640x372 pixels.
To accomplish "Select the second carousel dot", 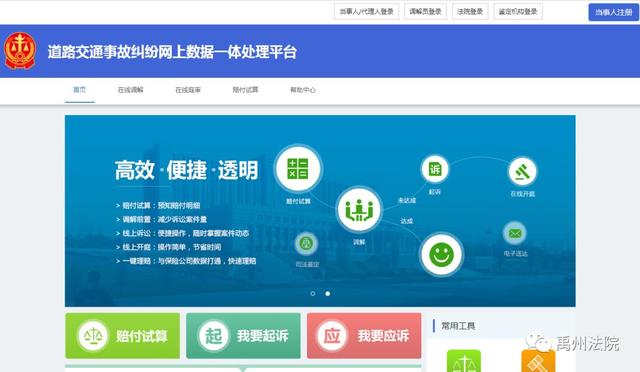I will click(x=327, y=294).
